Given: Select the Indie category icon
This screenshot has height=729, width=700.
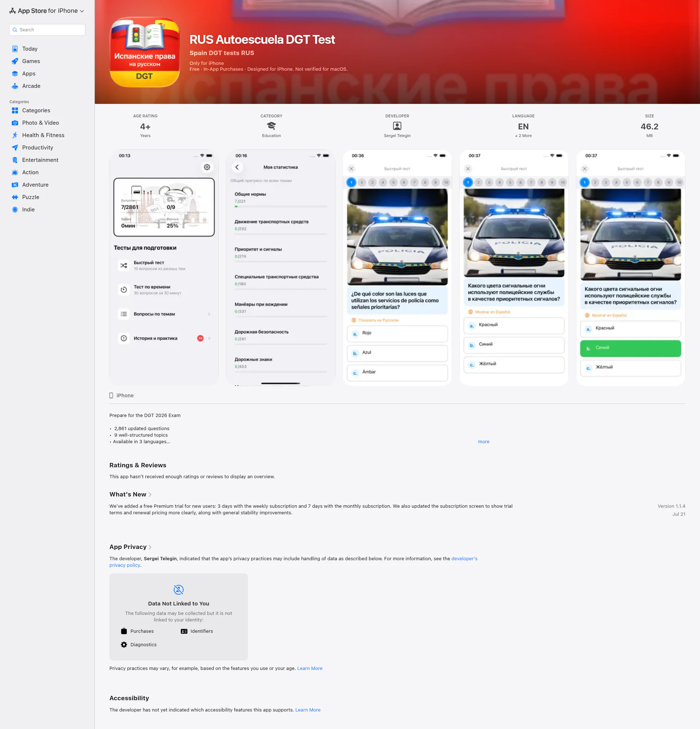Looking at the screenshot, I should click(x=15, y=209).
